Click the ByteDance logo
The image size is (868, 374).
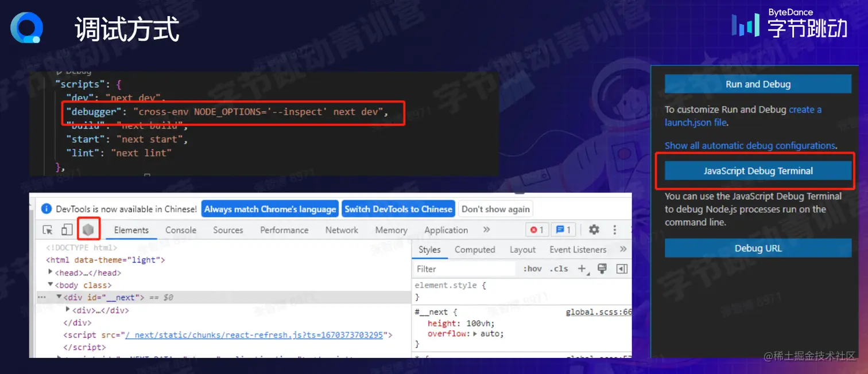pyautogui.click(x=790, y=23)
